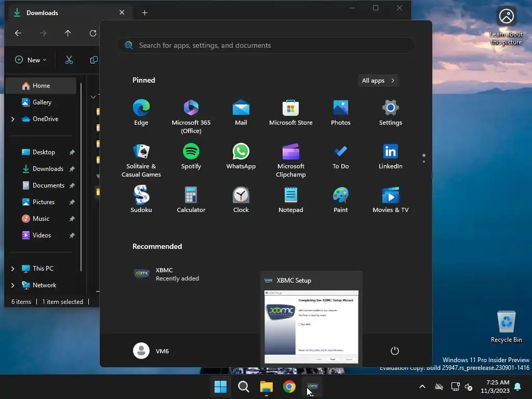Click XBMC Setup taskbar icon

pyautogui.click(x=312, y=387)
